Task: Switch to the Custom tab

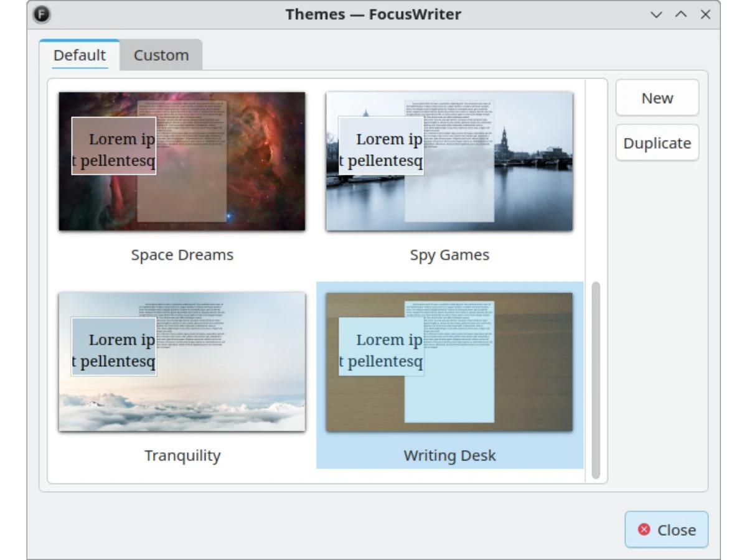Action: (x=161, y=55)
